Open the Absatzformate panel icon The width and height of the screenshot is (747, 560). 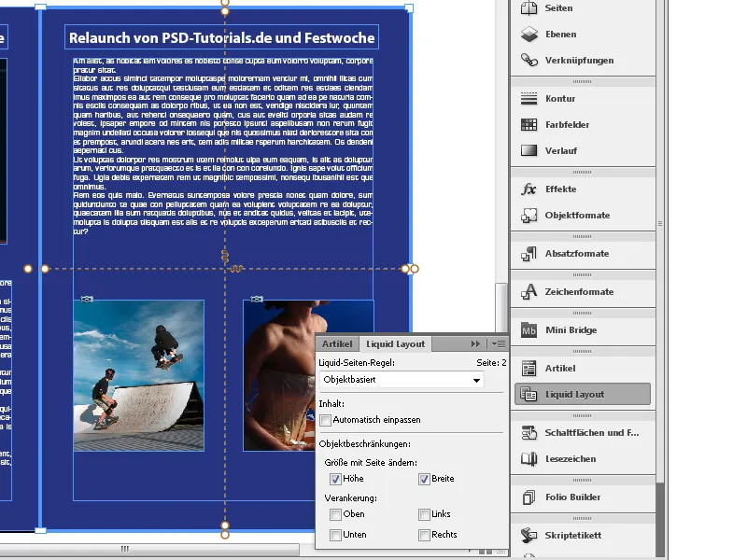[529, 254]
